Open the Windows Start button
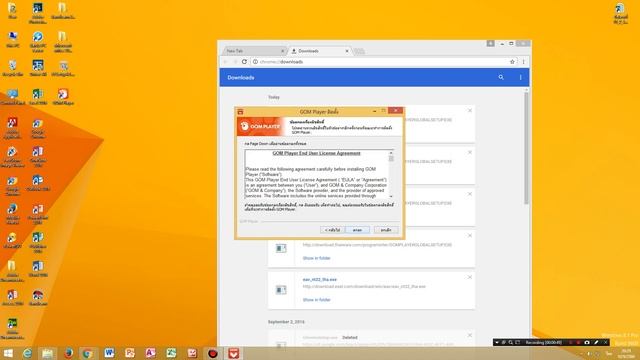The height and width of the screenshot is (360, 640). tap(8, 353)
